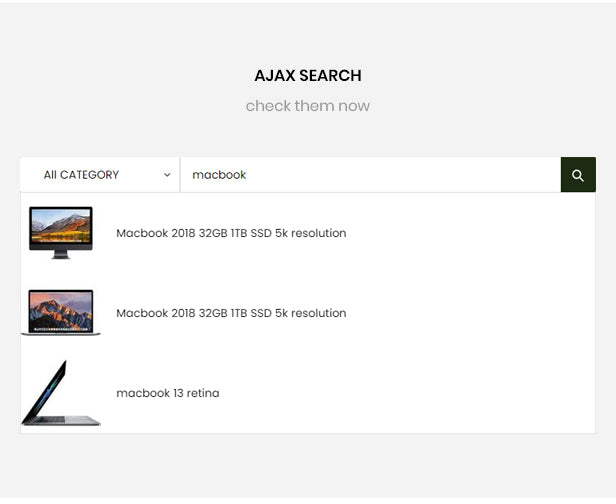The image size is (616, 504).
Task: Open the front-facing MacBook laptop thumbnail
Action: pos(61,313)
